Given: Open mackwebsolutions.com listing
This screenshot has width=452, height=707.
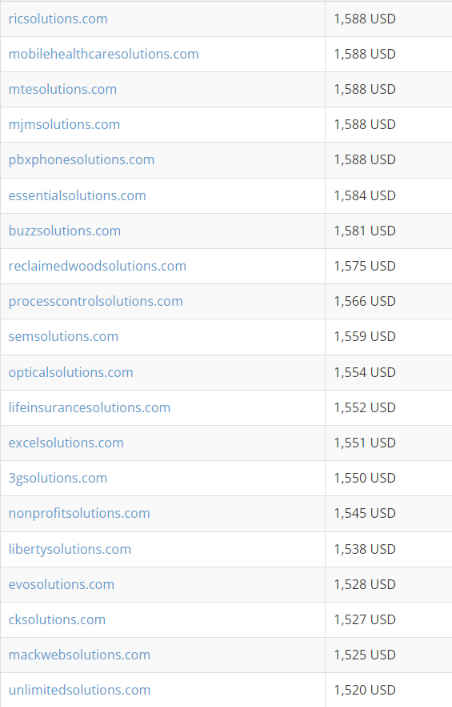Looking at the screenshot, I should (79, 655).
